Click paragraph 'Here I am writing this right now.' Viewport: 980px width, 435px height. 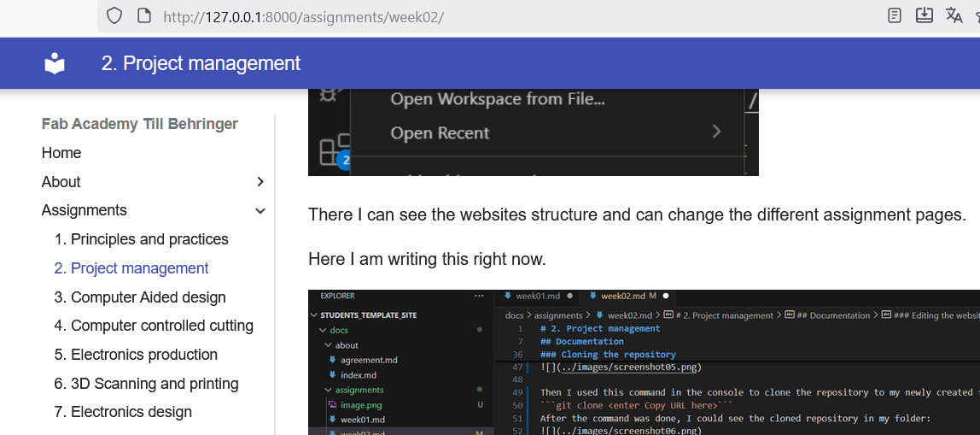pyautogui.click(x=427, y=259)
